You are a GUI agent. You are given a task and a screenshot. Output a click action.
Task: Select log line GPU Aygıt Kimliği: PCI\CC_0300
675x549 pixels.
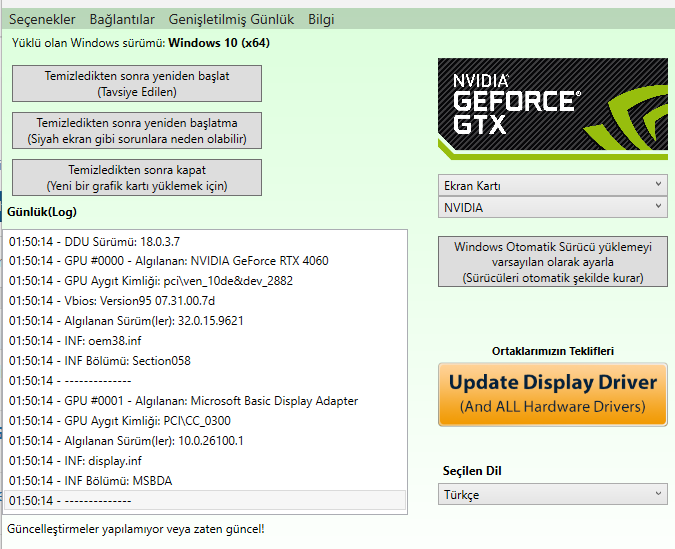[x=204, y=421]
